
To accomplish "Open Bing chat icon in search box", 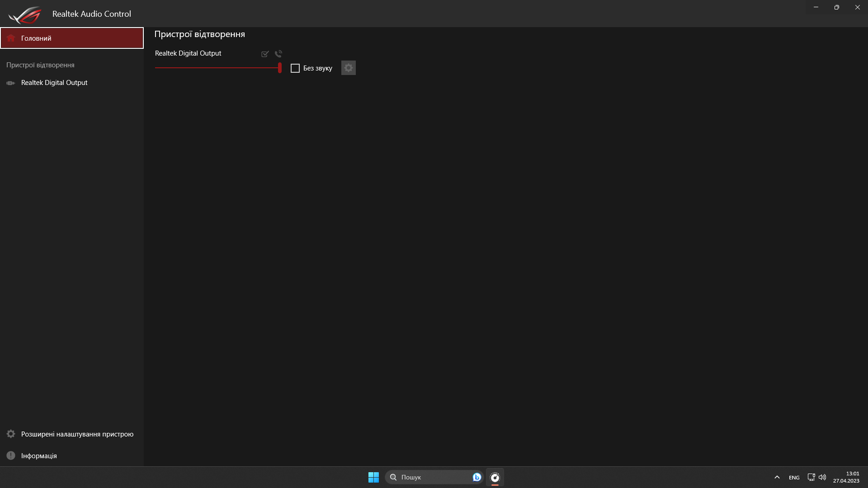I will tap(476, 477).
